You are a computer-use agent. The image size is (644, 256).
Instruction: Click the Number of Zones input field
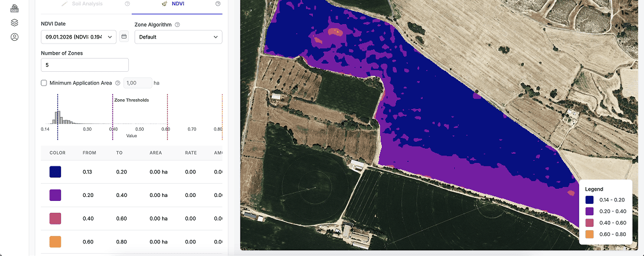85,65
